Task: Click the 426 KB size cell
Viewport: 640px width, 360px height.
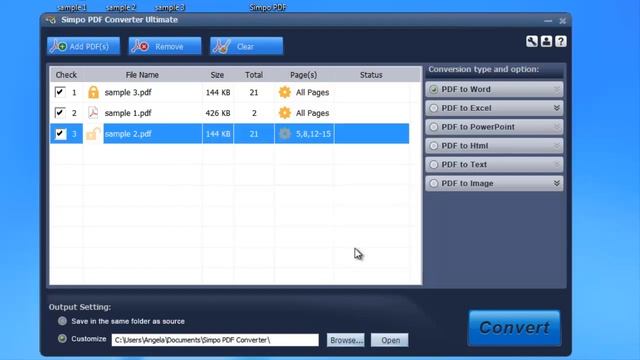Action: [218, 113]
